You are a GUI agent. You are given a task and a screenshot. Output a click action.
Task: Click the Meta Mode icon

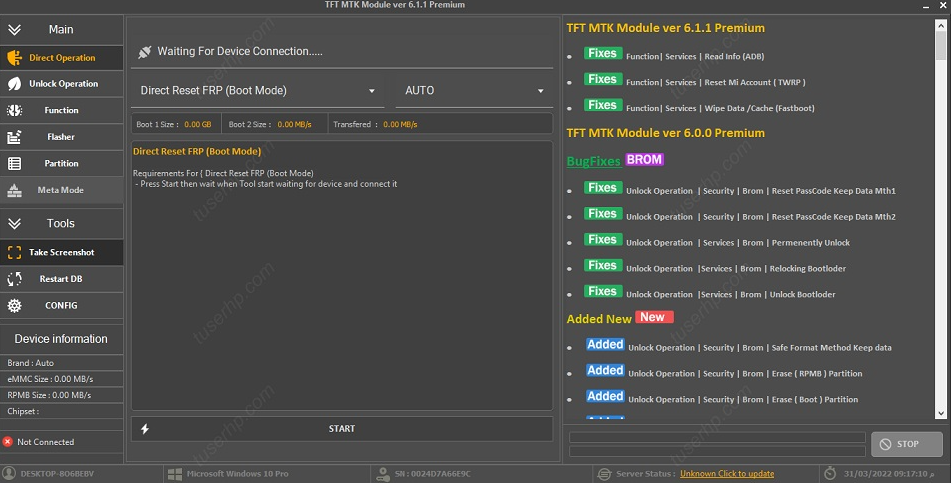tap(15, 190)
